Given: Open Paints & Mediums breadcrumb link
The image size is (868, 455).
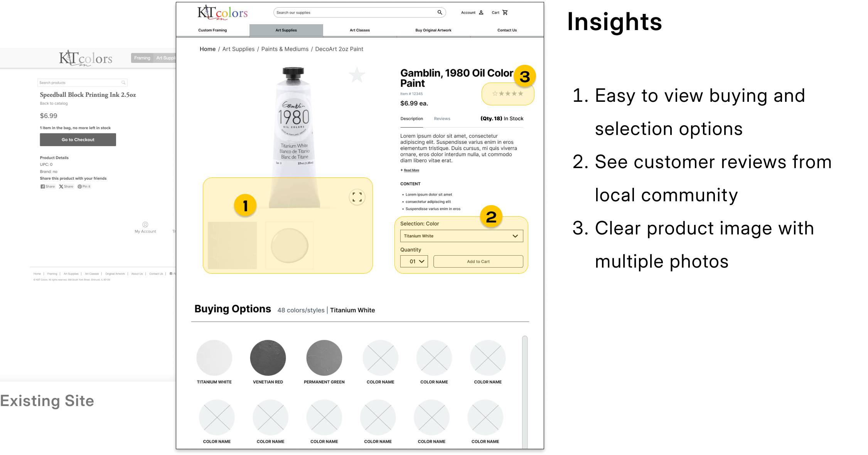Looking at the screenshot, I should tap(285, 49).
